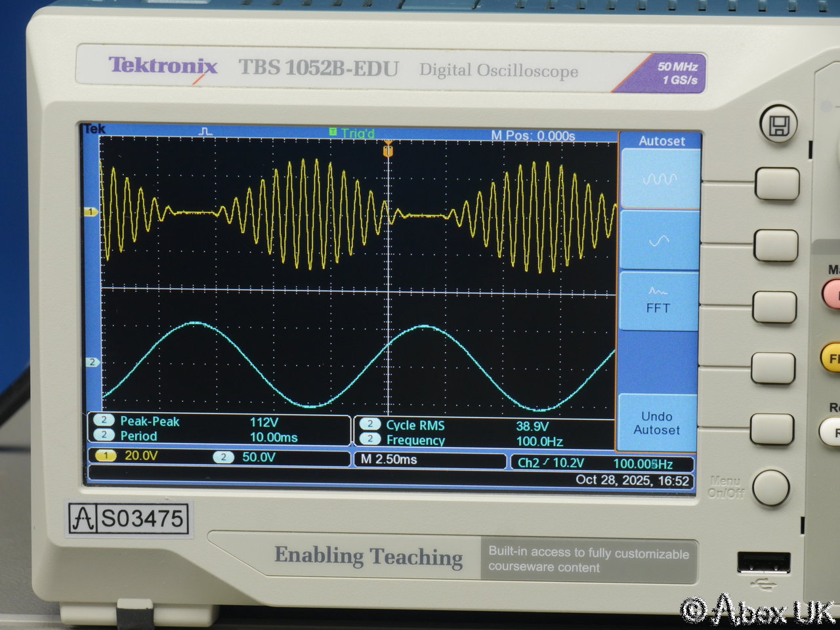Click the M 2.50ms timebase readout
Image resolution: width=840 pixels, height=630 pixels.
point(389,459)
